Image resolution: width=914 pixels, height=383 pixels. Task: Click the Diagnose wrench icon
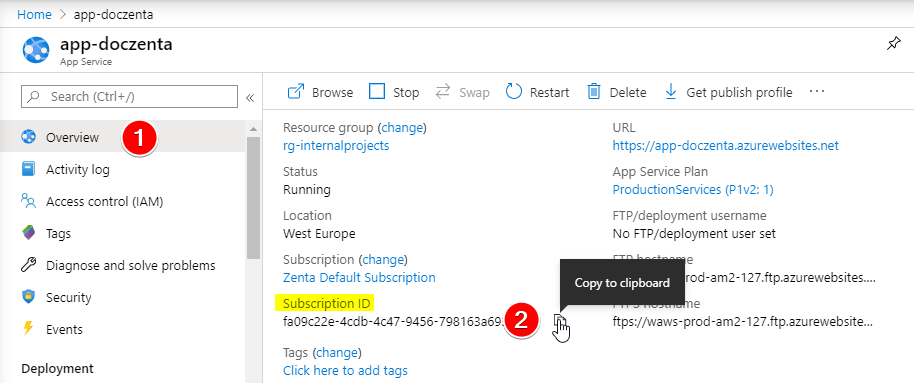tap(28, 265)
